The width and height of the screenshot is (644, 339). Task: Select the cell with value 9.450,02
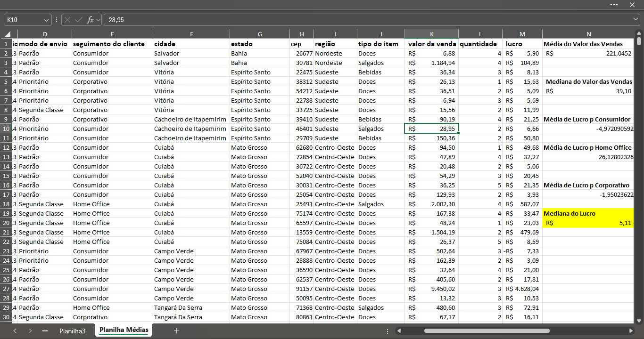(x=431, y=289)
